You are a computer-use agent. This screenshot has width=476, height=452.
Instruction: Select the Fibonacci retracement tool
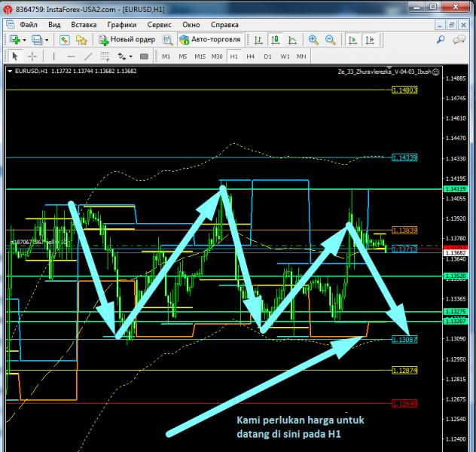pos(105,56)
